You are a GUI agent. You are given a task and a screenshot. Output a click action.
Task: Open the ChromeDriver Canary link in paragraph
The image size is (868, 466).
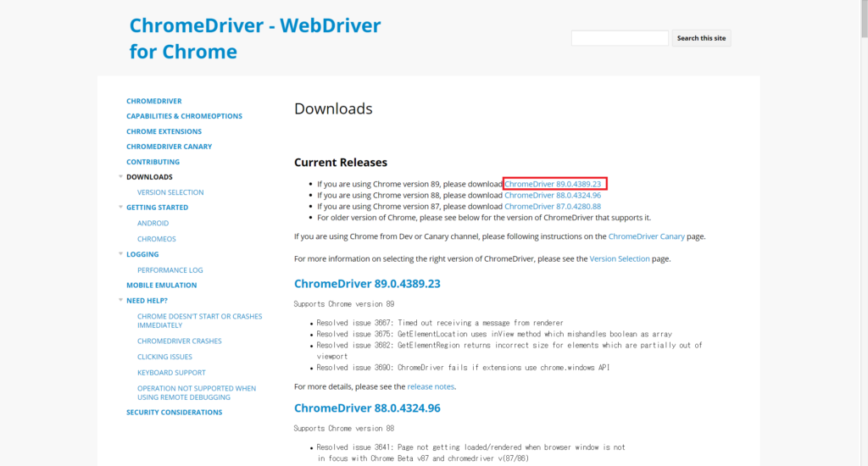click(x=647, y=236)
